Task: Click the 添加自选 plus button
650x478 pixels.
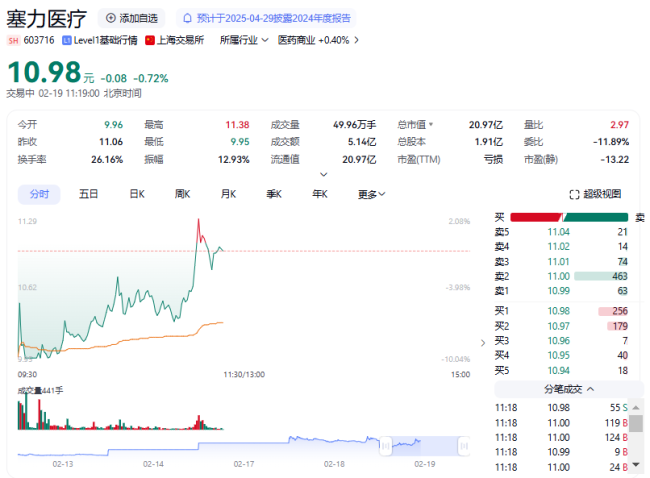Action: point(131,18)
